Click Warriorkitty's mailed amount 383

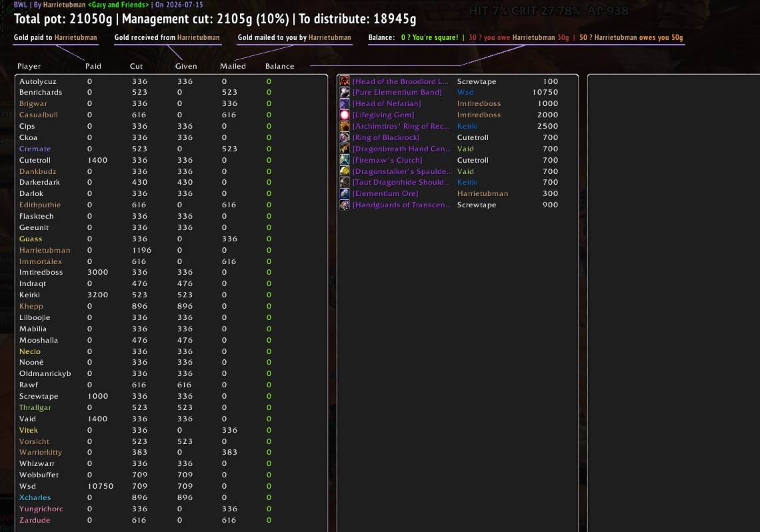(x=229, y=452)
